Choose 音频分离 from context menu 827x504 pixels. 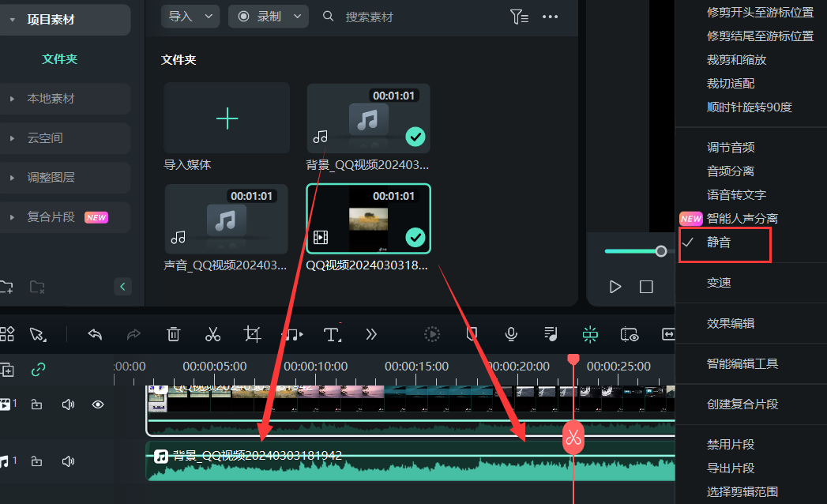[x=731, y=171]
